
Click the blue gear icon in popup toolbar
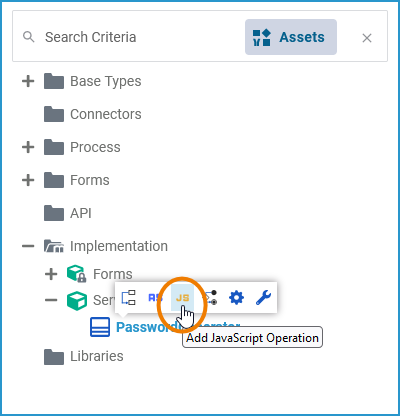236,298
